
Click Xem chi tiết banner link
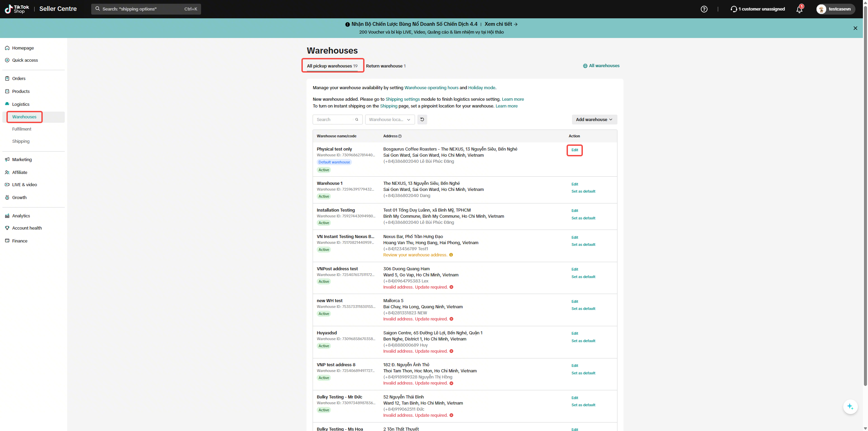point(501,24)
